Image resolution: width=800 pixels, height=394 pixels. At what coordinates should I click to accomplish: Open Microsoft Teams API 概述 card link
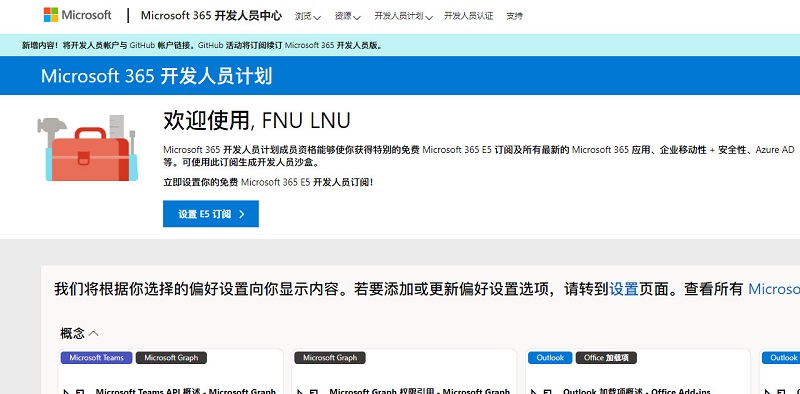(x=186, y=391)
